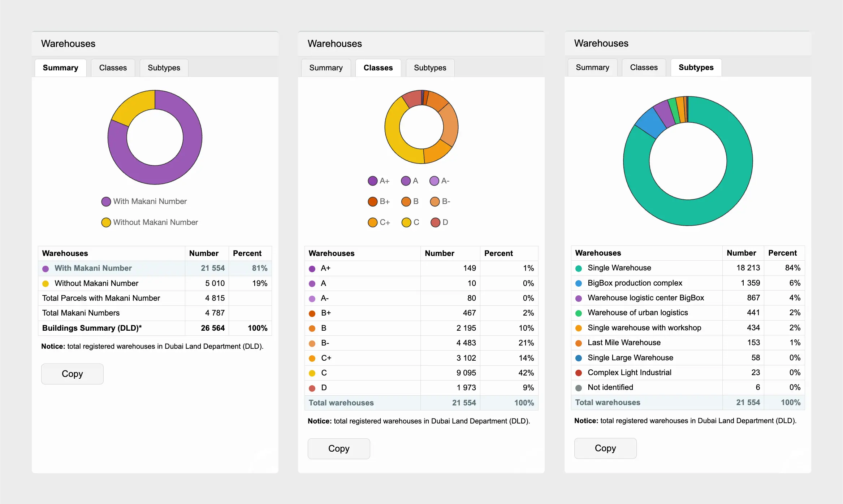
Task: Click the B- row in Classes table
Action: coord(421,343)
